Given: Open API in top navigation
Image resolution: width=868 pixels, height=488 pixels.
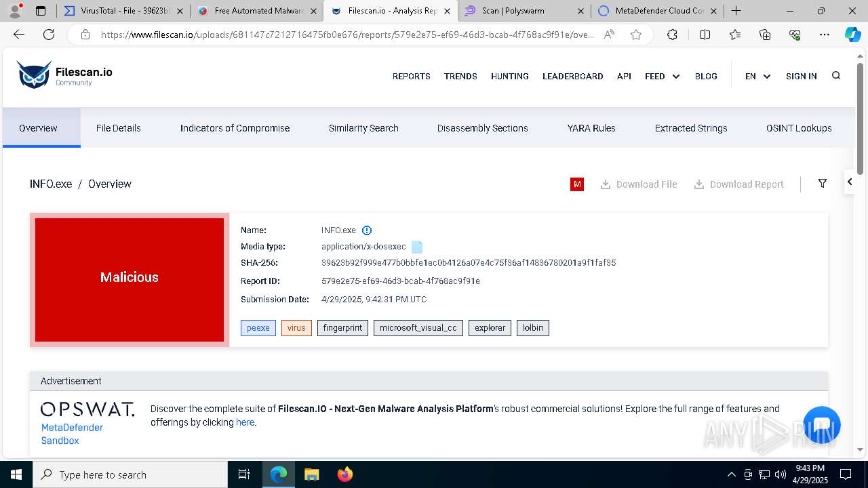Looking at the screenshot, I should pyautogui.click(x=624, y=77).
